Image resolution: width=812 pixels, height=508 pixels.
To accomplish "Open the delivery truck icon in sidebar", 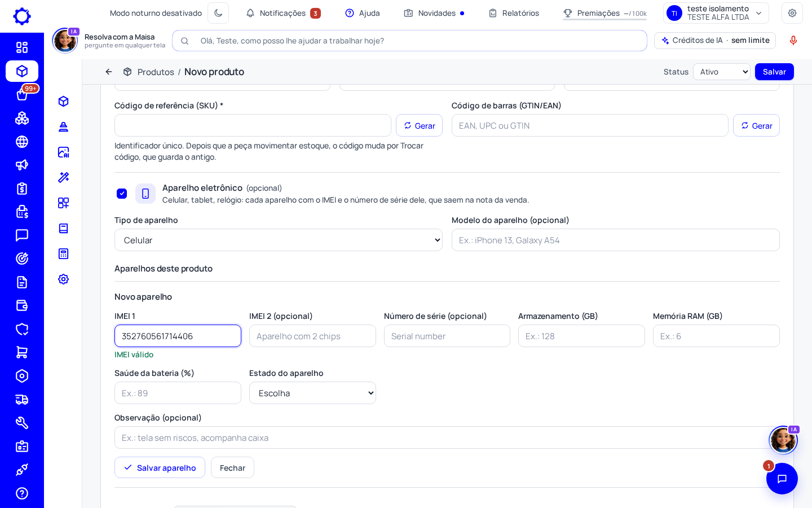I will (x=22, y=400).
